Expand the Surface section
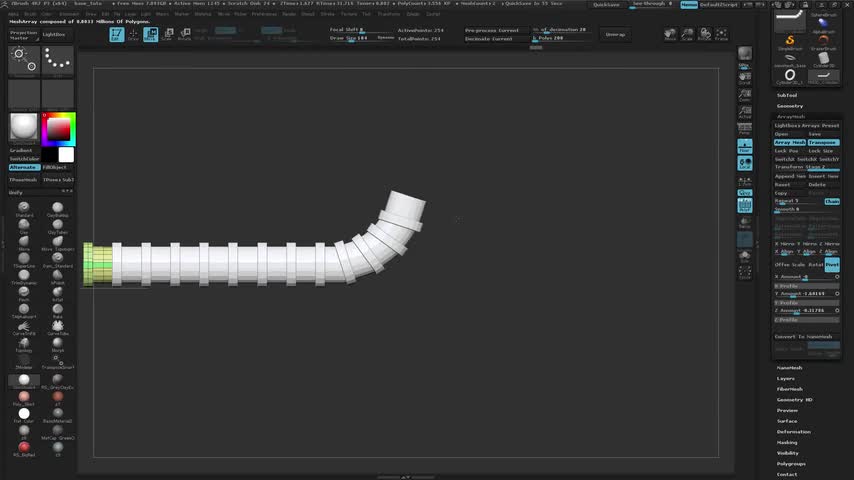 pyautogui.click(x=787, y=421)
